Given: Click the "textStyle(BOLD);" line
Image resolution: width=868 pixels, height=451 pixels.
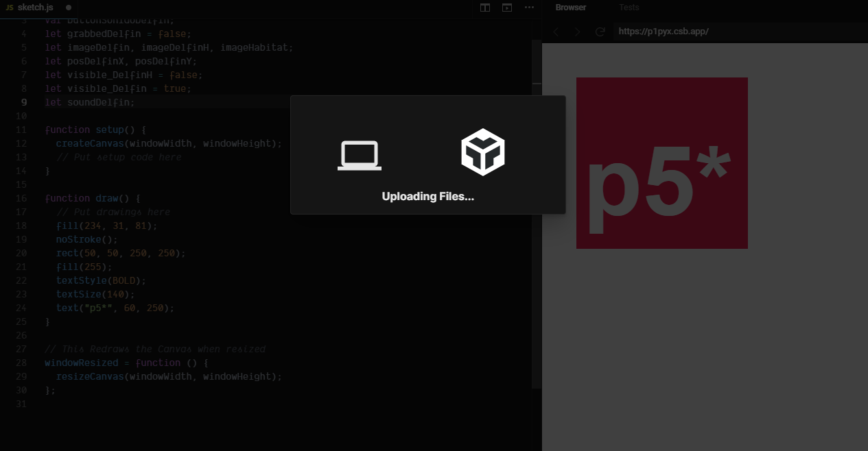Looking at the screenshot, I should tap(101, 280).
